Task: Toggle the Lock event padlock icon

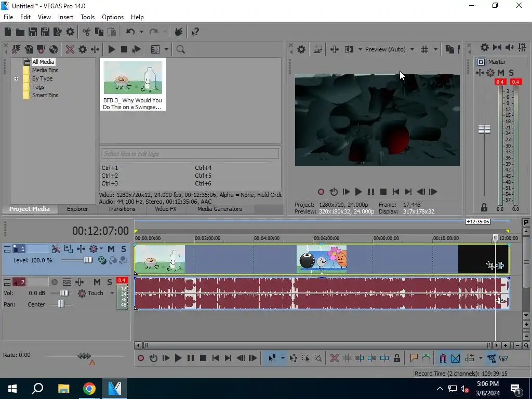Action: coord(396,358)
